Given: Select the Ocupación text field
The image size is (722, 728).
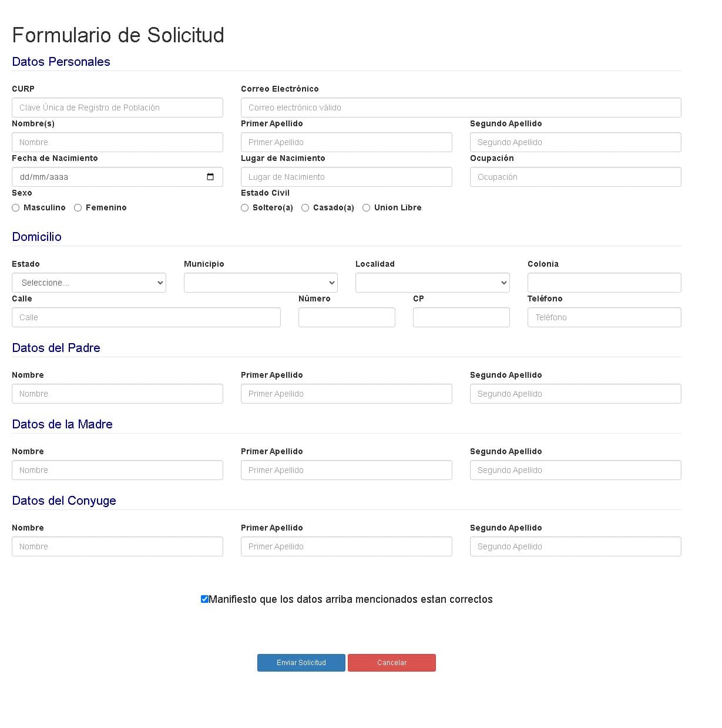Looking at the screenshot, I should (575, 177).
